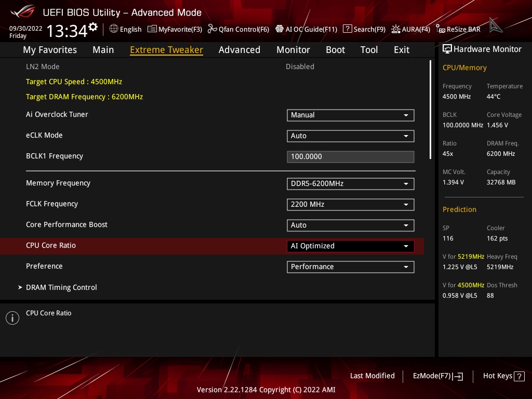The width and height of the screenshot is (532, 399).
Task: Click Core Performance Boost label
Action: [x=66, y=224]
